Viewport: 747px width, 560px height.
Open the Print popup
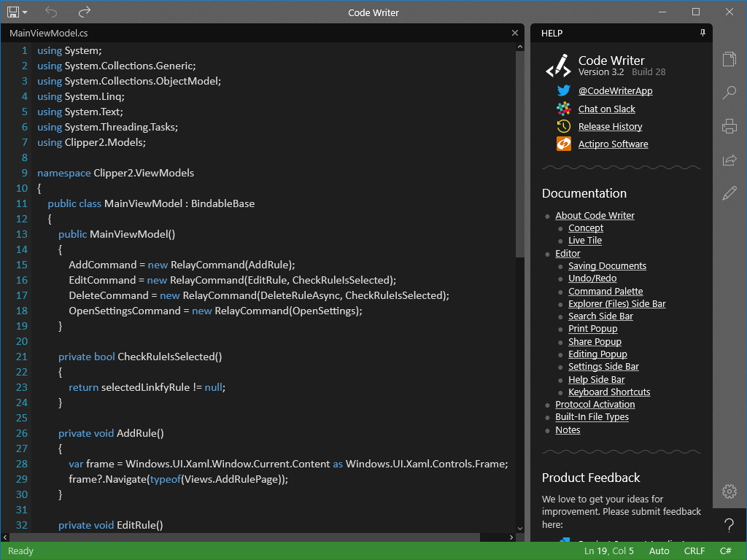pyautogui.click(x=729, y=126)
